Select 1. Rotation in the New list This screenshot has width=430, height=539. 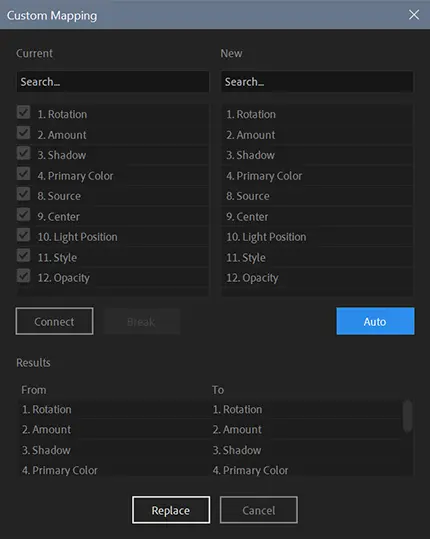point(317,114)
